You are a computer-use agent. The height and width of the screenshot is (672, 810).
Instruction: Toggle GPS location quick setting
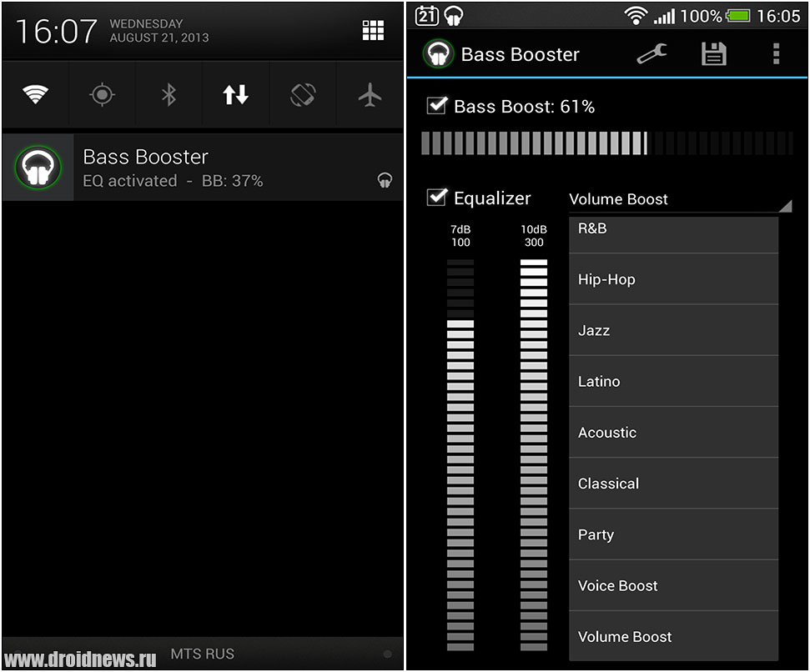[x=102, y=94]
